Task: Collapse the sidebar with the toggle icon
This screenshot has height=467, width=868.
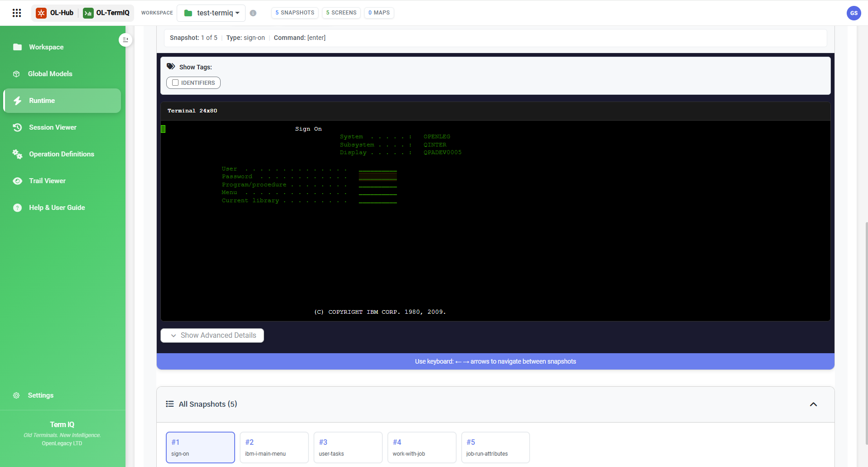Action: pos(125,40)
